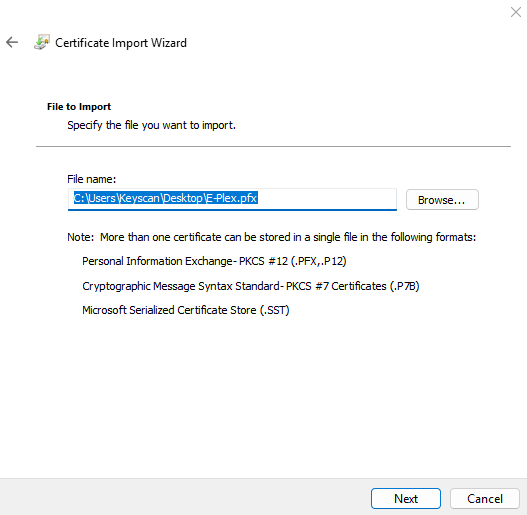Focus the File name input field
Image resolution: width=527 pixels, height=515 pixels.
click(232, 199)
